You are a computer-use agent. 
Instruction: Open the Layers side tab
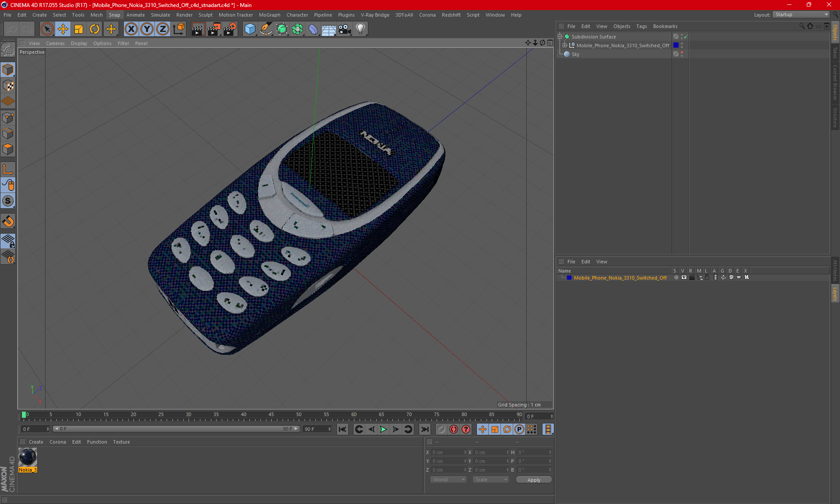[x=835, y=294]
